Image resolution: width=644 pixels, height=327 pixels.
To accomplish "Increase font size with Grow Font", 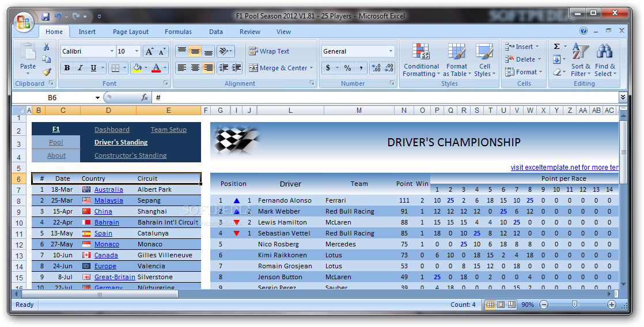I will [x=150, y=51].
